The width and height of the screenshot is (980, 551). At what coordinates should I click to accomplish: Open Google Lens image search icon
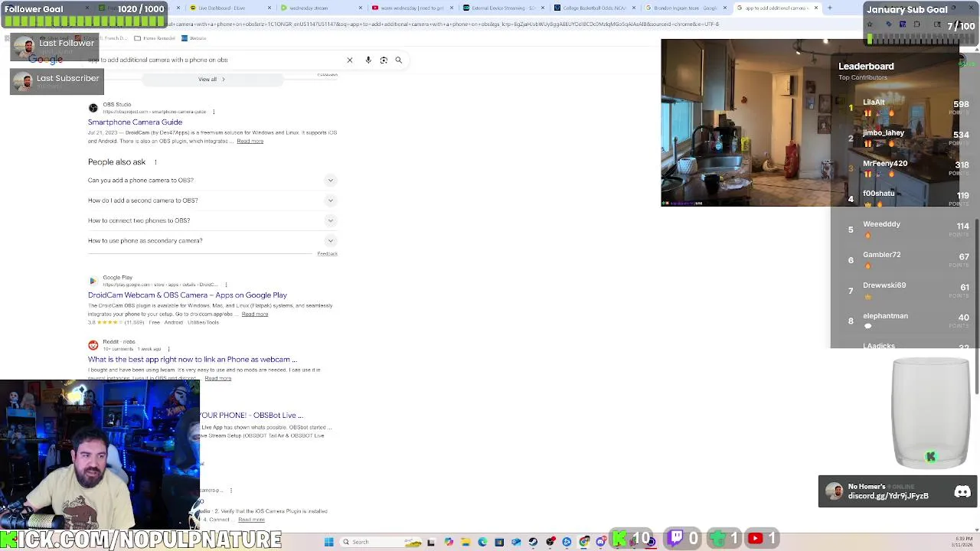coord(384,60)
